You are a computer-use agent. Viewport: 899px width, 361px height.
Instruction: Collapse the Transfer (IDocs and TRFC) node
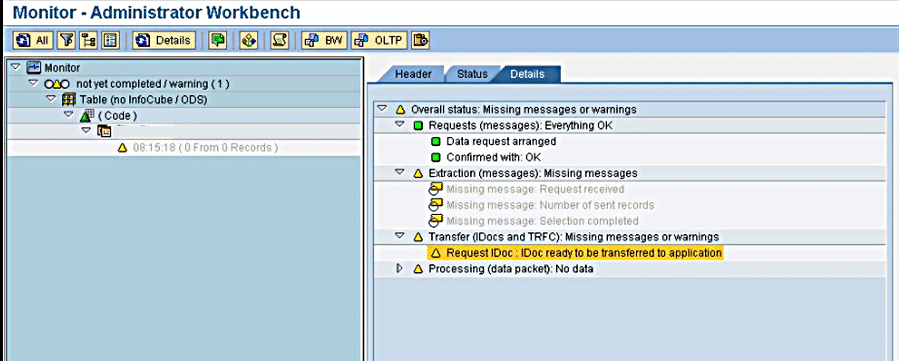tap(400, 236)
